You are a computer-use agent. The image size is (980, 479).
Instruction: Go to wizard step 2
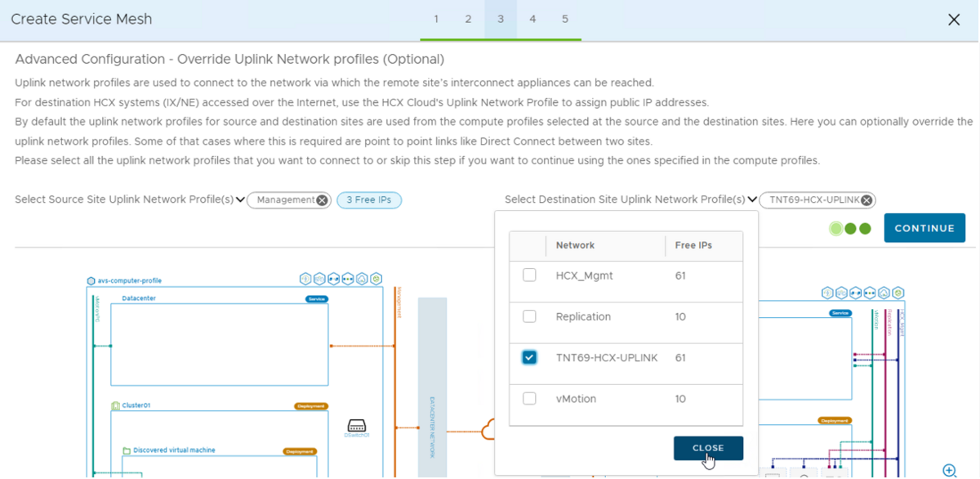click(468, 19)
